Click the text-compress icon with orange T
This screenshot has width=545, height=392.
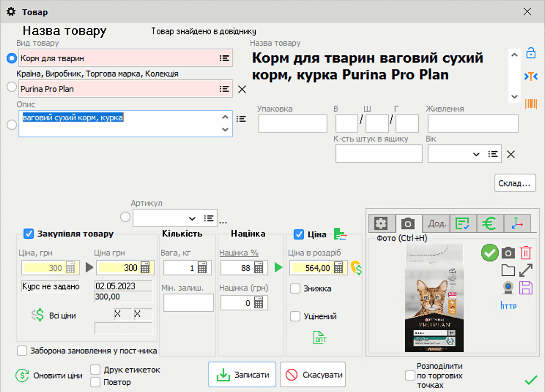(530, 76)
